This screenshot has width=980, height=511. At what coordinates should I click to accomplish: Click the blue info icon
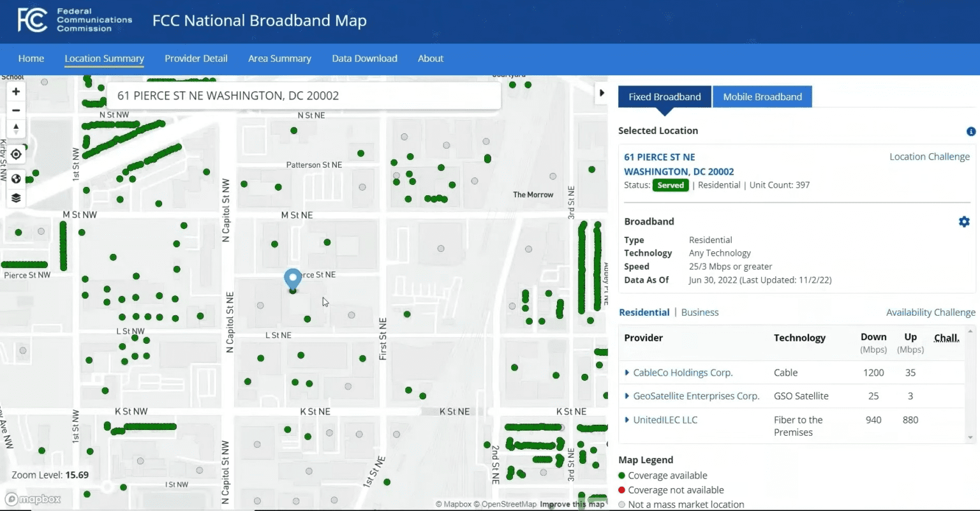[970, 131]
